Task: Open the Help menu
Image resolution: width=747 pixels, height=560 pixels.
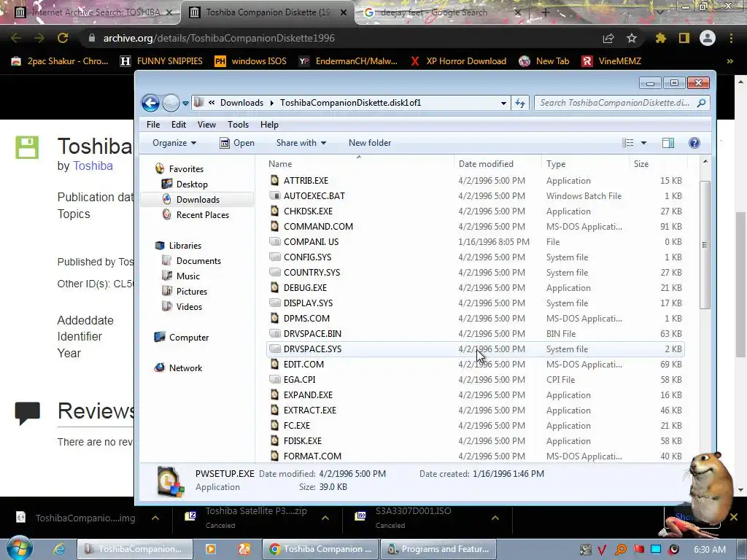Action: click(x=269, y=124)
